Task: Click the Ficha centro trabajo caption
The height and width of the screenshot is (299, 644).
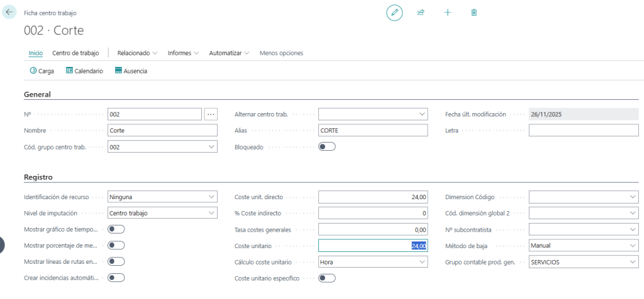Action: (x=50, y=13)
